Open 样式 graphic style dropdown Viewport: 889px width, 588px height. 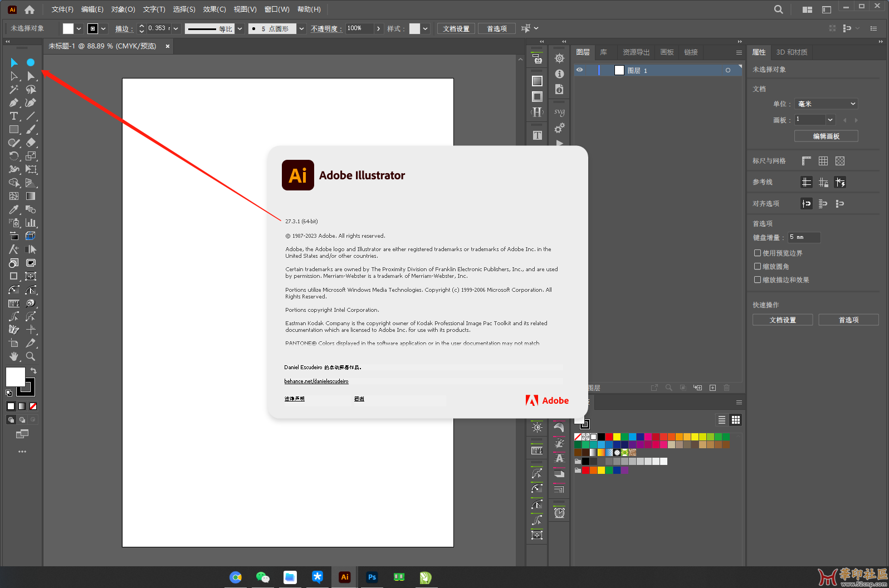click(x=426, y=28)
